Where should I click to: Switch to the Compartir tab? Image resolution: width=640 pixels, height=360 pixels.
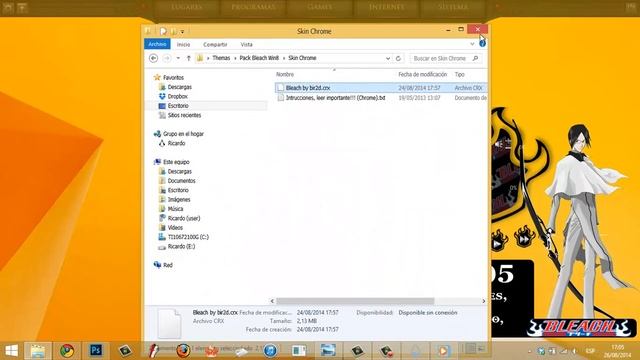coord(215,44)
